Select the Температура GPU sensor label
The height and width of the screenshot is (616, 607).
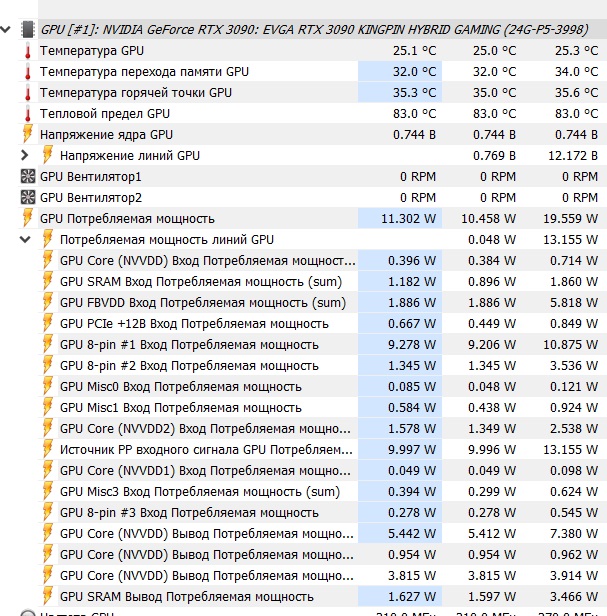click(x=92, y=51)
